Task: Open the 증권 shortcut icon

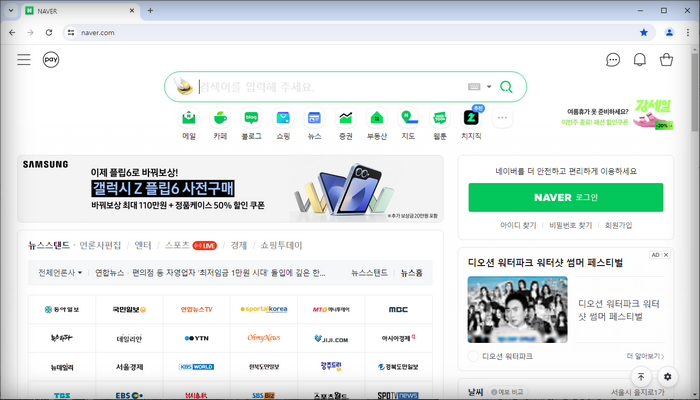Action: tap(346, 118)
